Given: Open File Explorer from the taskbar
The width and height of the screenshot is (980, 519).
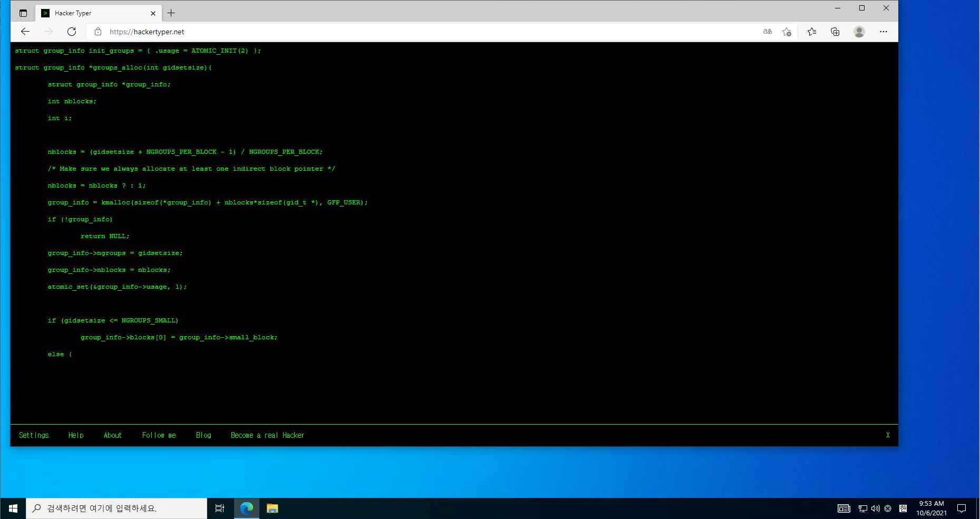Looking at the screenshot, I should coord(272,508).
